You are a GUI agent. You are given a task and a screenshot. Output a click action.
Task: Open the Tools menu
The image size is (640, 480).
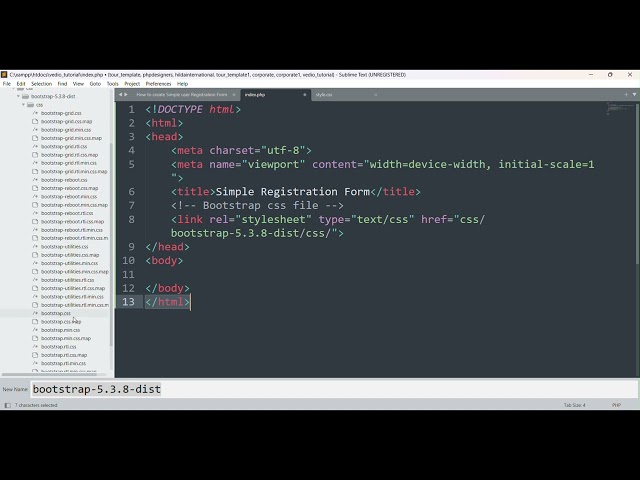click(x=112, y=84)
